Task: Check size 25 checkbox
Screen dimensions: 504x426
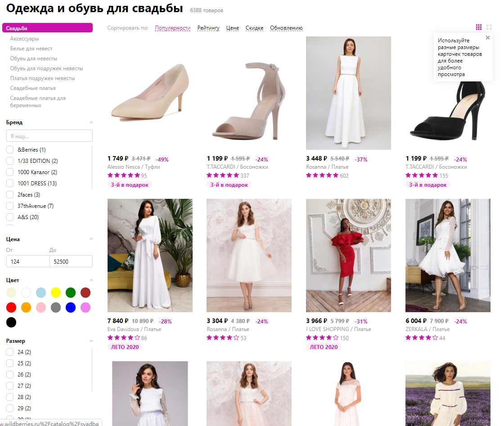Action: [10, 363]
